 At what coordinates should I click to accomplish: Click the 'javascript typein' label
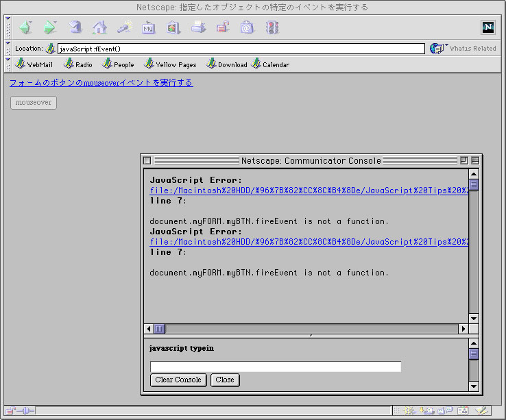[182, 348]
